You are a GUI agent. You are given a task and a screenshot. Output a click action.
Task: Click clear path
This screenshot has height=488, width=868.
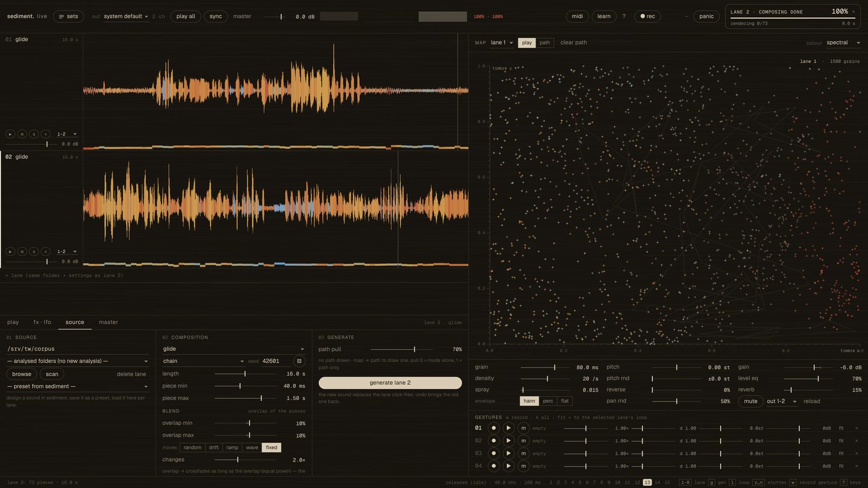[574, 43]
